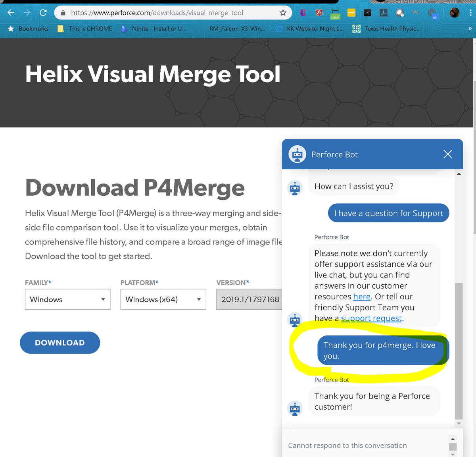Open the PLATFORM dropdown Windows (x64)
Viewport: 476px width, 457px height.
coord(163,299)
